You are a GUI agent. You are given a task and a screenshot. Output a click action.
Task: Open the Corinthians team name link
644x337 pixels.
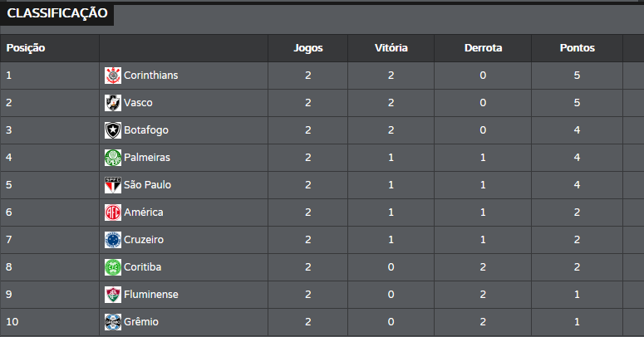[150, 76]
